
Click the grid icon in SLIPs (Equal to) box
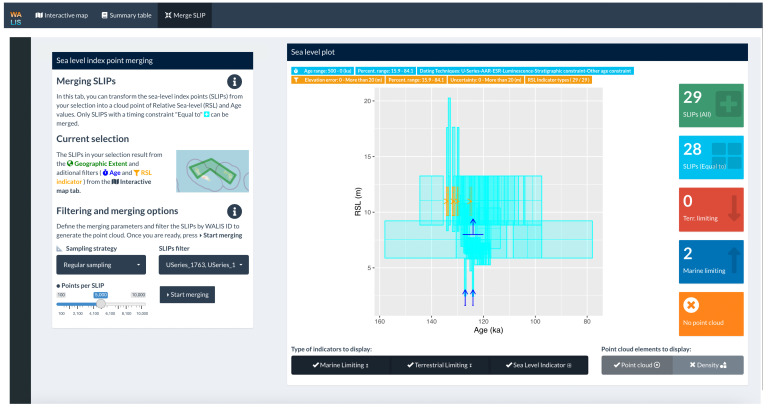pyautogui.click(x=726, y=156)
